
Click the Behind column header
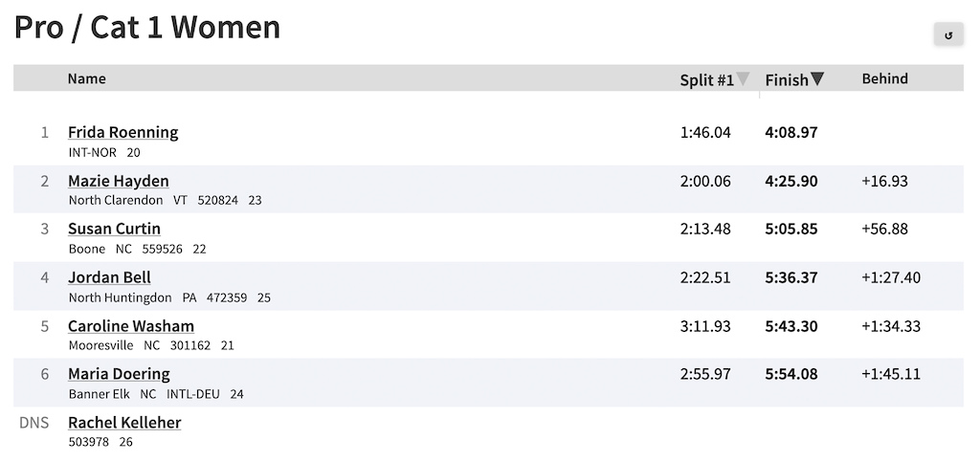pos(885,78)
